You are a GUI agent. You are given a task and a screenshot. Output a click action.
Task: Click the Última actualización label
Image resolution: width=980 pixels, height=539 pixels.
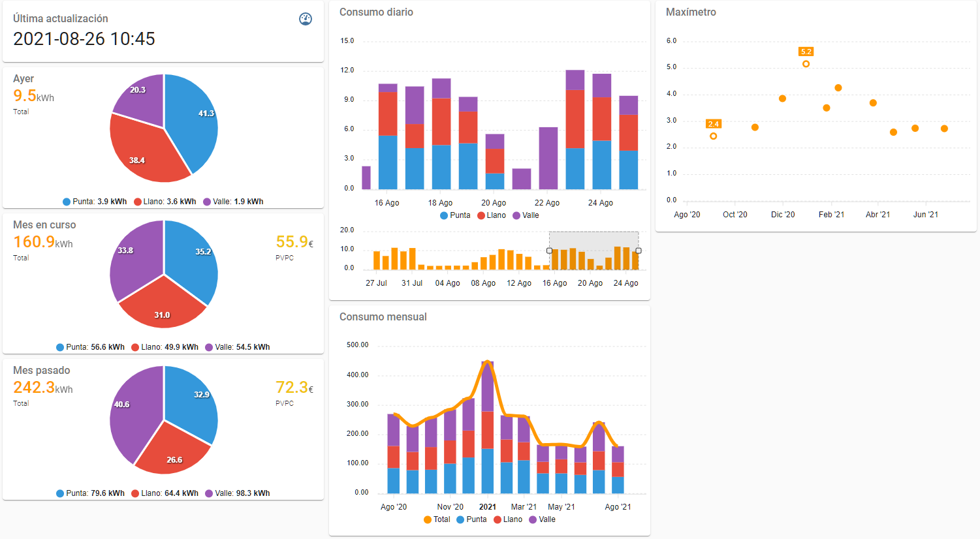[x=61, y=19]
